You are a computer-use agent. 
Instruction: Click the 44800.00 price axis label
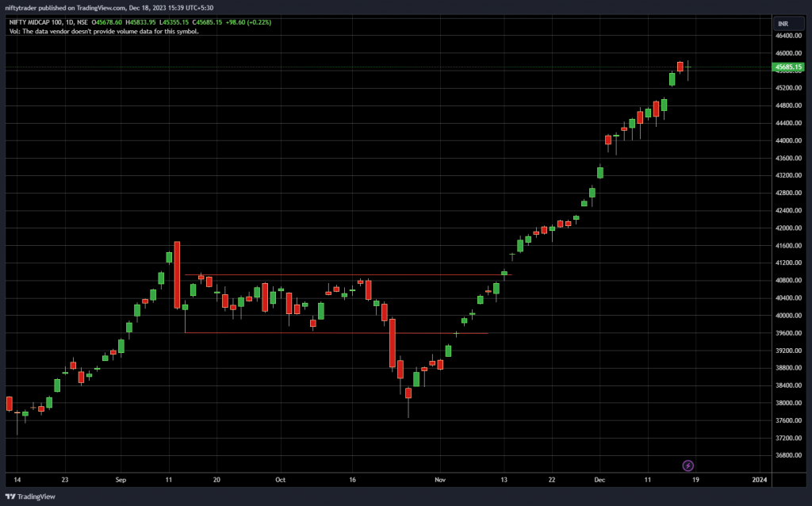(789, 105)
